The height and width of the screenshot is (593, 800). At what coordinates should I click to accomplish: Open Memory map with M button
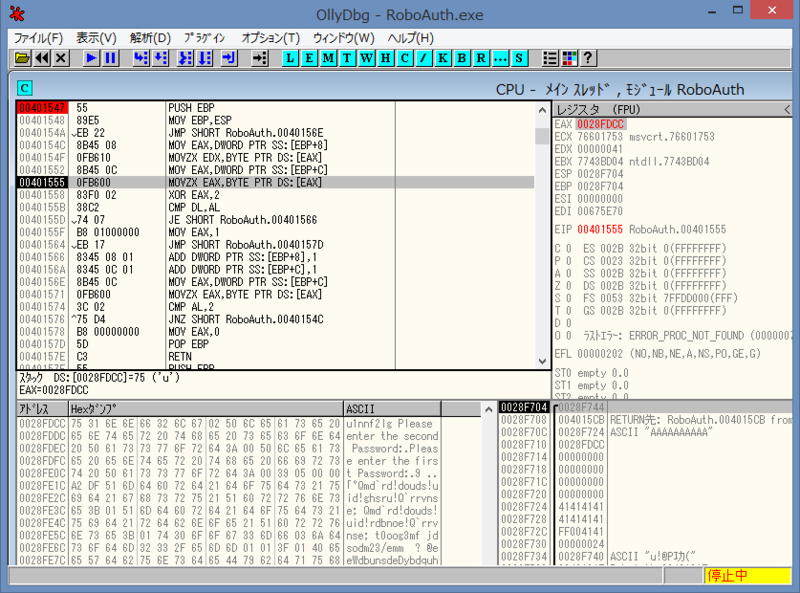328,58
